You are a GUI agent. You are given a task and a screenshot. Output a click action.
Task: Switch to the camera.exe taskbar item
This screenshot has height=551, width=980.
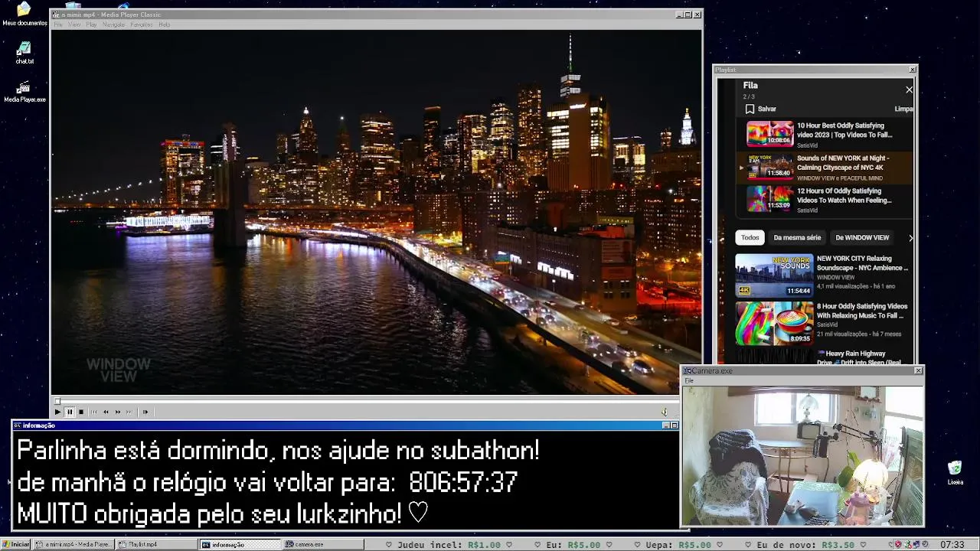coord(323,544)
